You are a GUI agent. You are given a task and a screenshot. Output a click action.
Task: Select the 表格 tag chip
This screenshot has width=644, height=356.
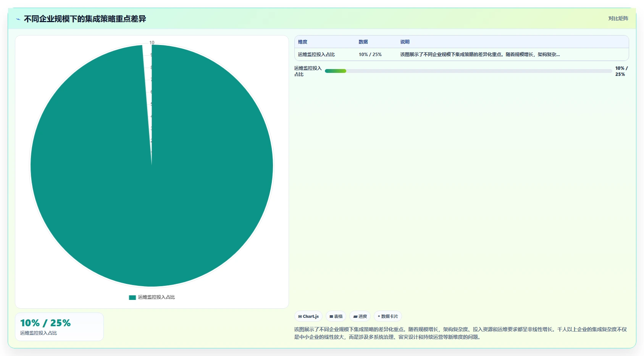coord(336,316)
